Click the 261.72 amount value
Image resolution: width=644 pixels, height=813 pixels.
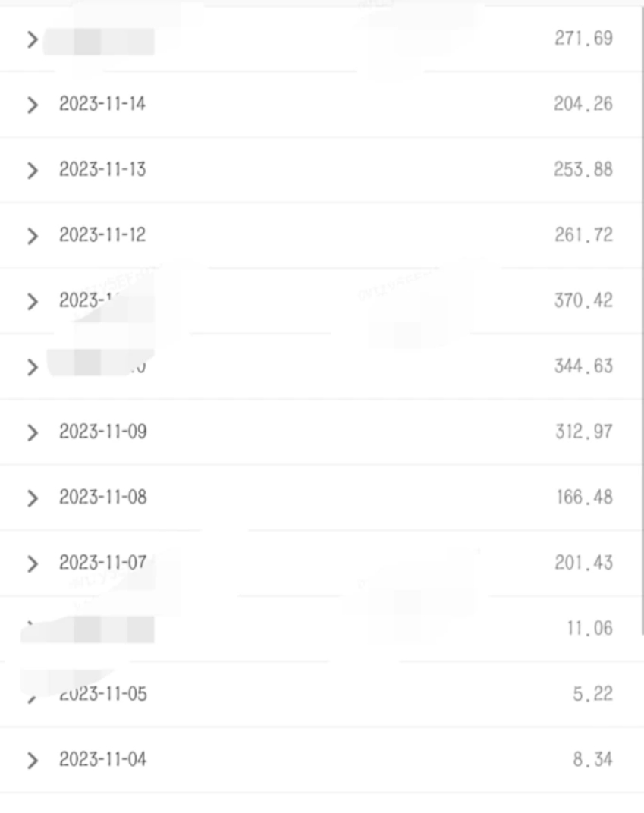coord(583,235)
